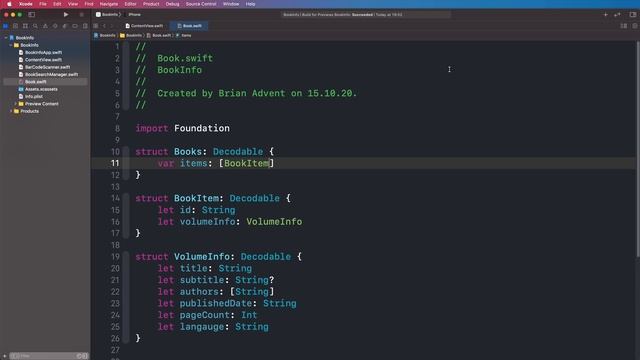Click the VolumeInfo type on line 16
Screen dimensions: 640x360
[x=274, y=222]
